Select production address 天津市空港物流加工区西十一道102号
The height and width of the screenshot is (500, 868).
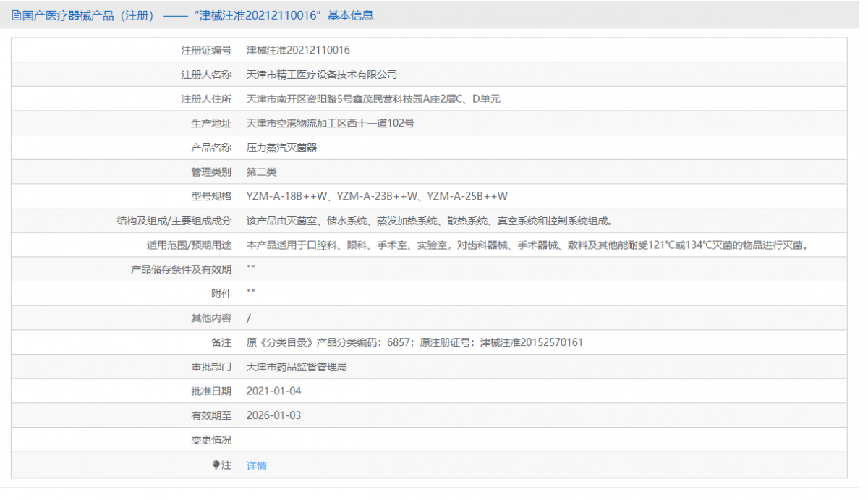click(331, 124)
